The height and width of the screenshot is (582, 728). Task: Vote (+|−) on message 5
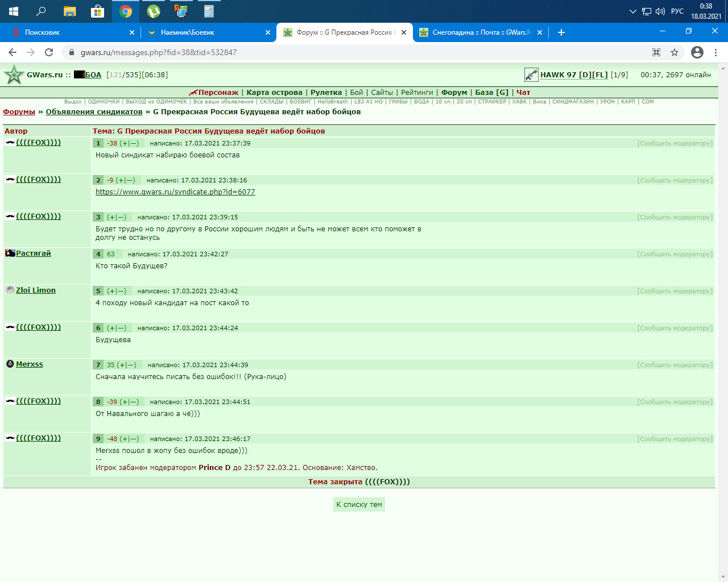pyautogui.click(x=117, y=291)
